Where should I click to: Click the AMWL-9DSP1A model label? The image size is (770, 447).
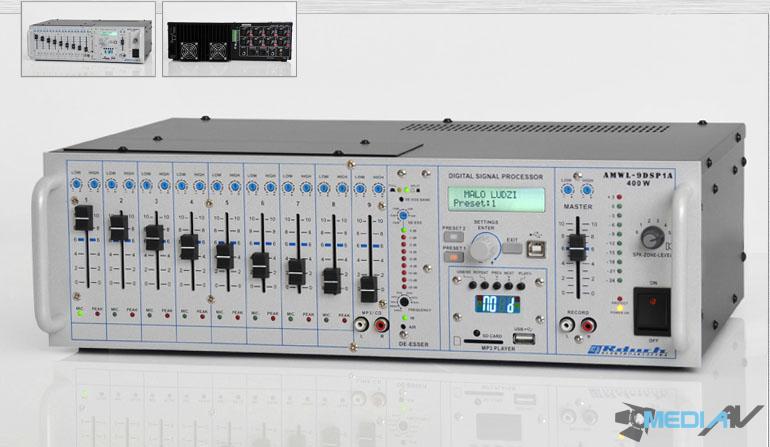click(637, 175)
